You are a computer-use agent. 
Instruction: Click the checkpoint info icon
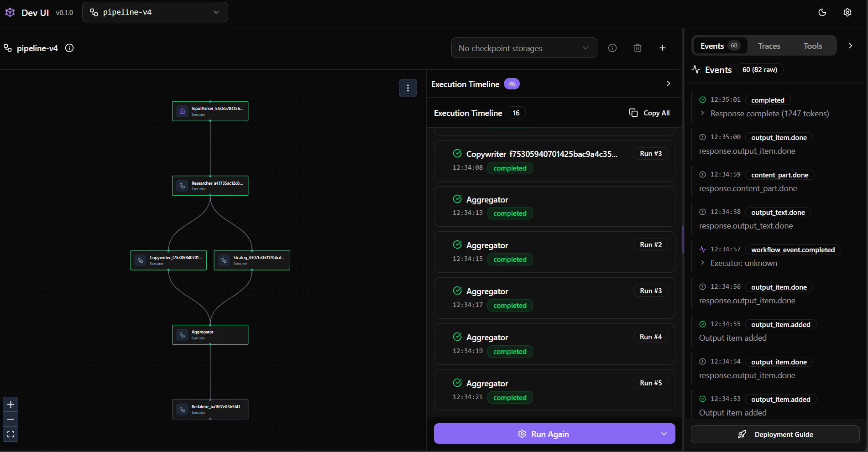click(612, 48)
